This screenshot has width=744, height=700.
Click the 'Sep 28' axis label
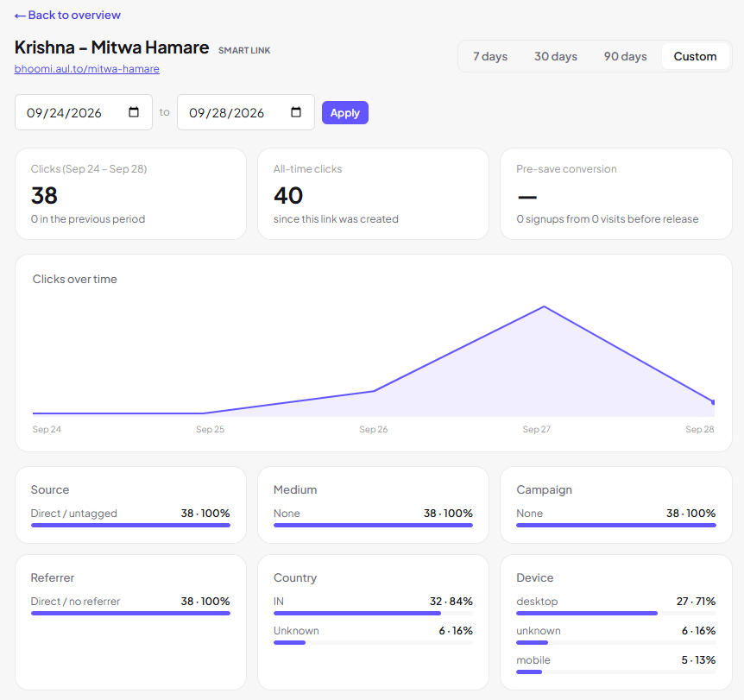coord(700,429)
